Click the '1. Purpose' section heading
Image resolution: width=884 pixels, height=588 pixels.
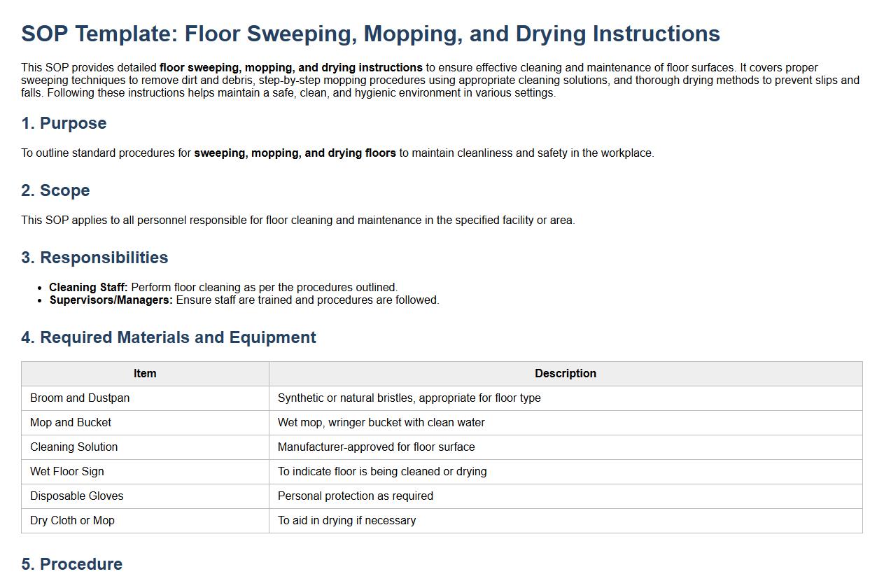tap(64, 123)
